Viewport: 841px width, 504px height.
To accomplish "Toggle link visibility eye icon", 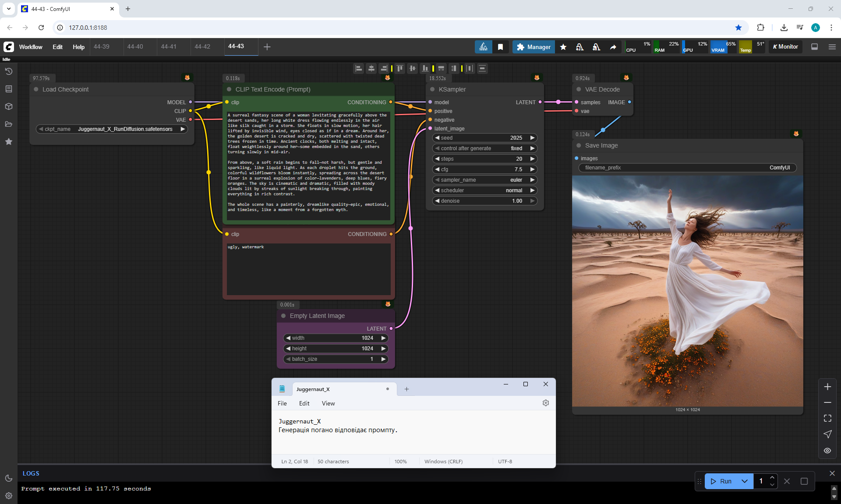I will coord(827,450).
